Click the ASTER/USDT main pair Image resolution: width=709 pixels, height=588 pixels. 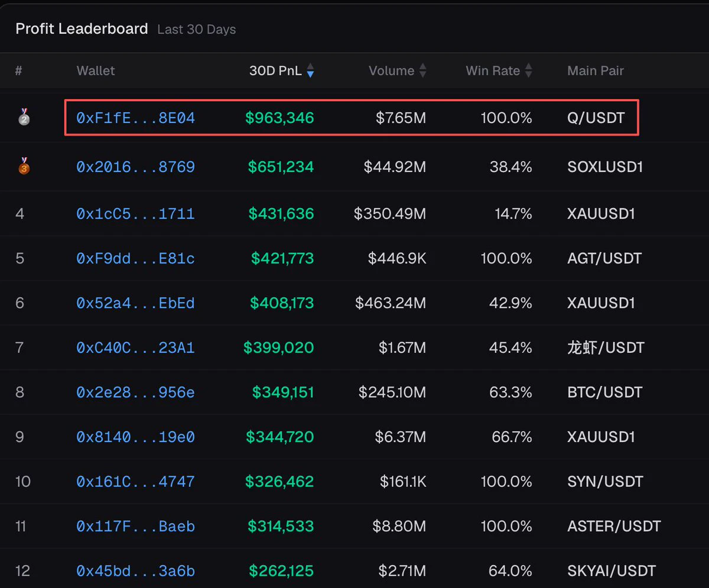click(614, 527)
